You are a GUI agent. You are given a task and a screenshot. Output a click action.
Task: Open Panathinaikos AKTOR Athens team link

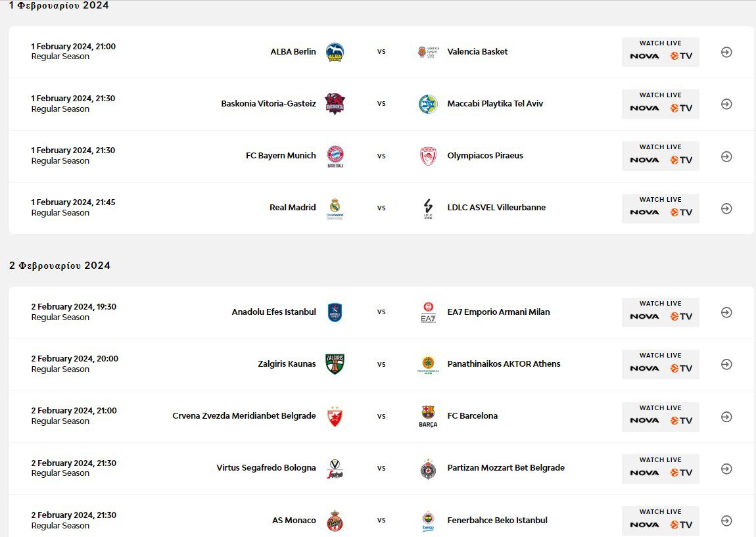[x=504, y=364]
